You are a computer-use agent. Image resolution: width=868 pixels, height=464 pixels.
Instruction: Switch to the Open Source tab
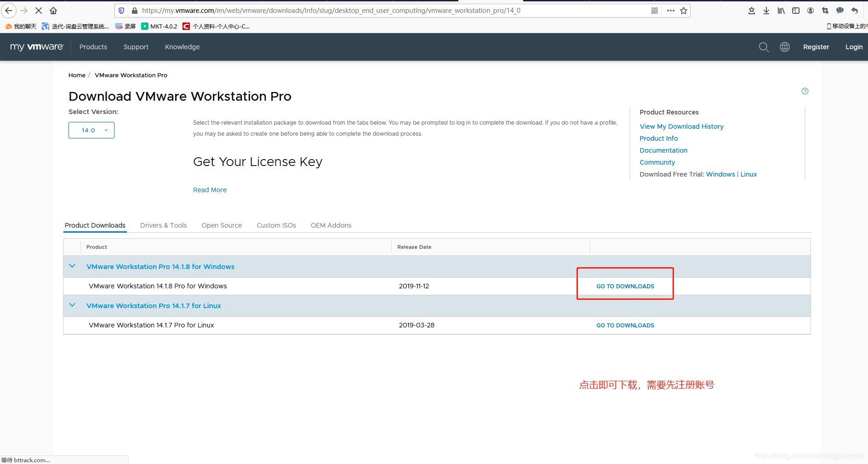(222, 225)
